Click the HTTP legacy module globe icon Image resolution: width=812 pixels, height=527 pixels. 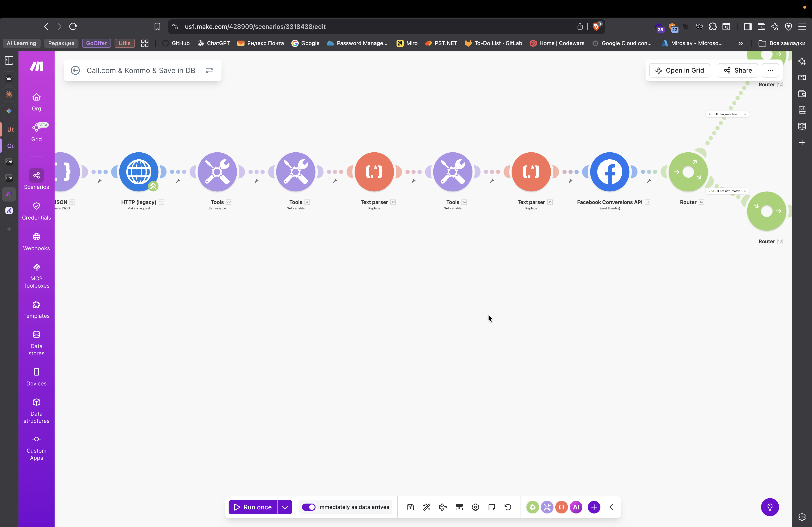[139, 172]
